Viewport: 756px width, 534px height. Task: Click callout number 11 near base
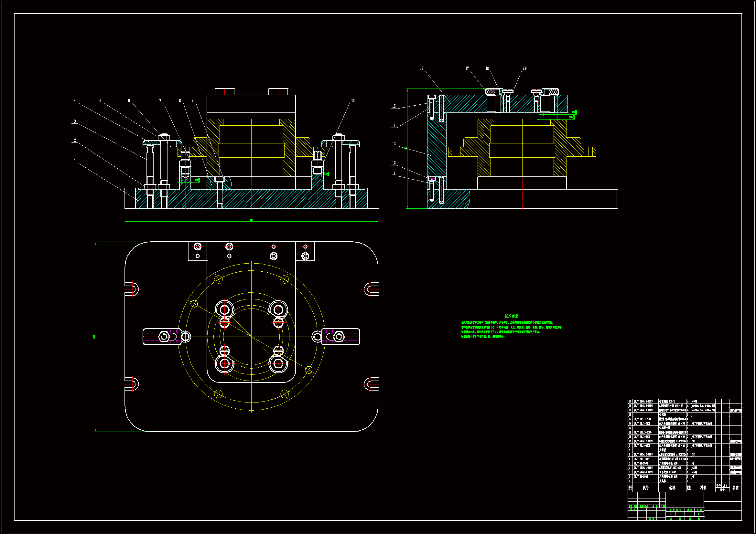(x=394, y=173)
